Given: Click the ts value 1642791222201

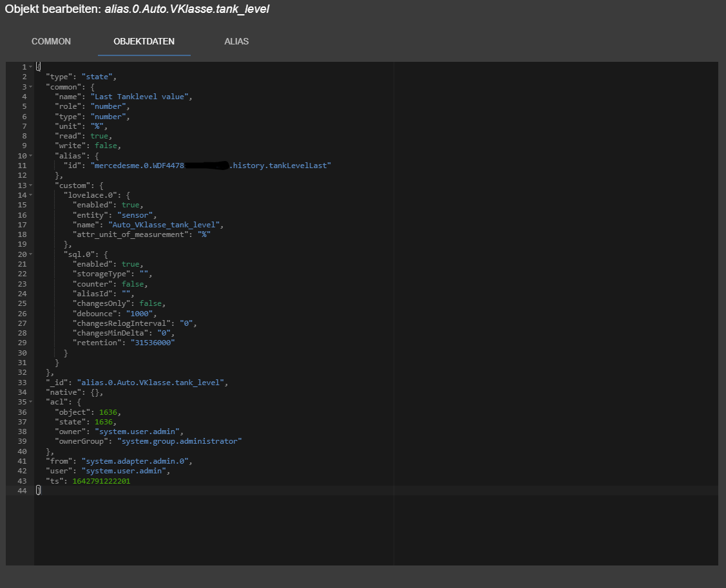Looking at the screenshot, I should (101, 481).
